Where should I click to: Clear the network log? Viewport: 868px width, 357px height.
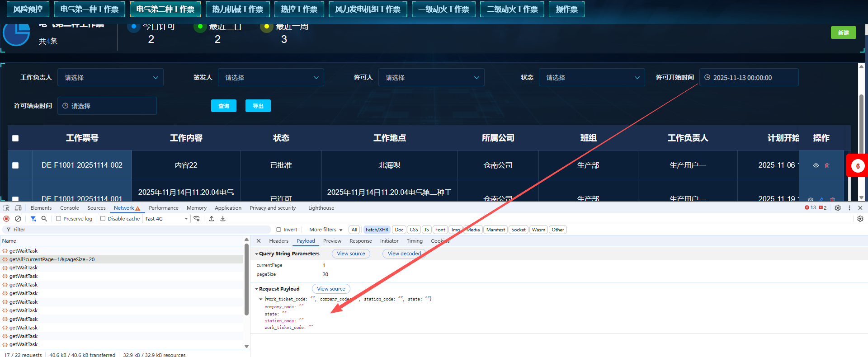[18, 219]
